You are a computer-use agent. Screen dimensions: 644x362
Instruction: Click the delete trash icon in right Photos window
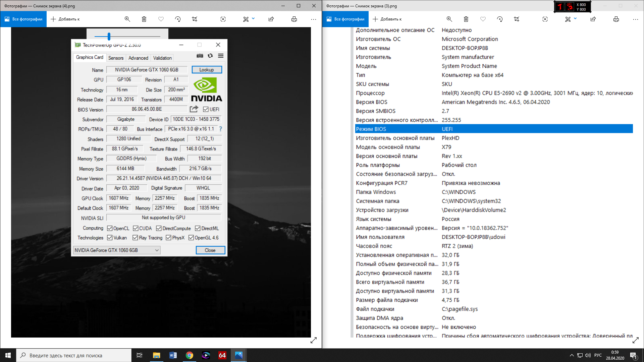click(466, 19)
